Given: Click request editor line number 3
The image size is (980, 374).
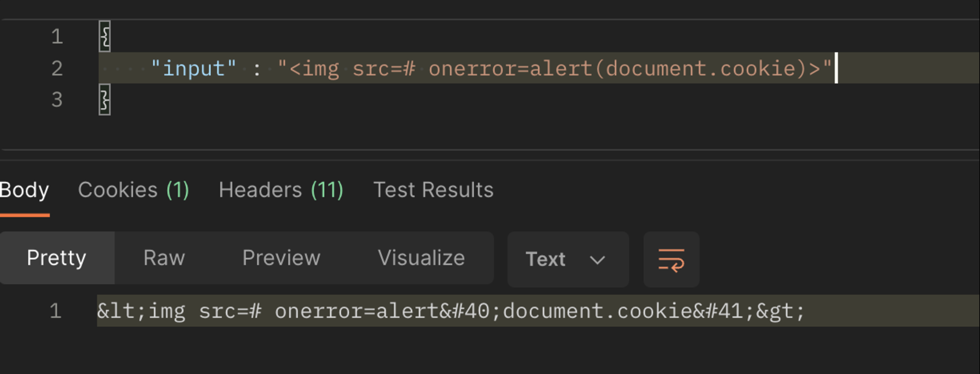Looking at the screenshot, I should [57, 100].
